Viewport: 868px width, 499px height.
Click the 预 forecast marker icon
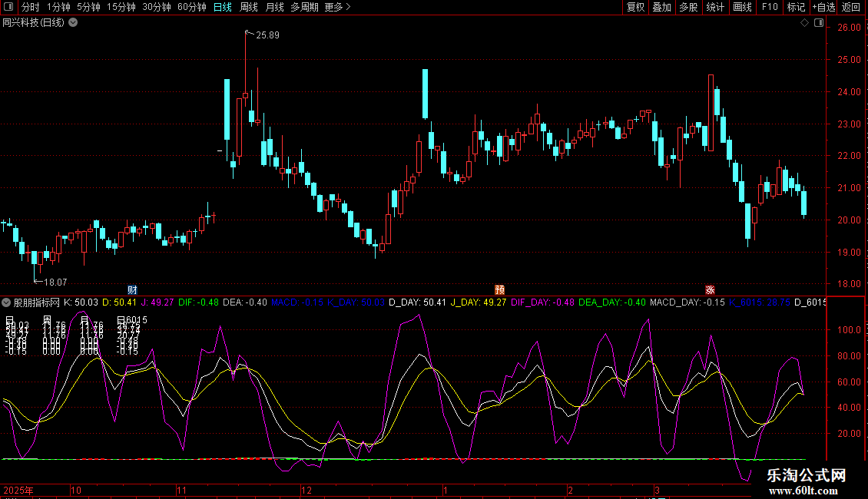click(499, 289)
